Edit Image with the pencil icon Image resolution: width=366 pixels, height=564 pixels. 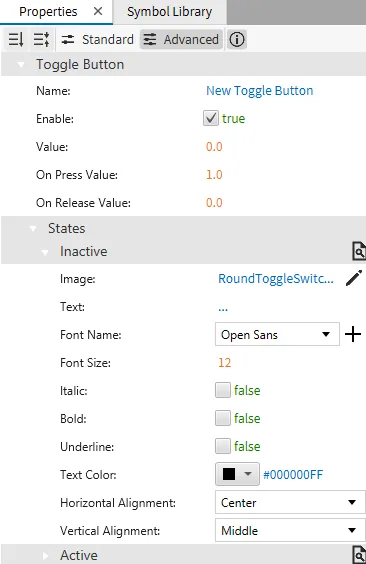pos(354,279)
